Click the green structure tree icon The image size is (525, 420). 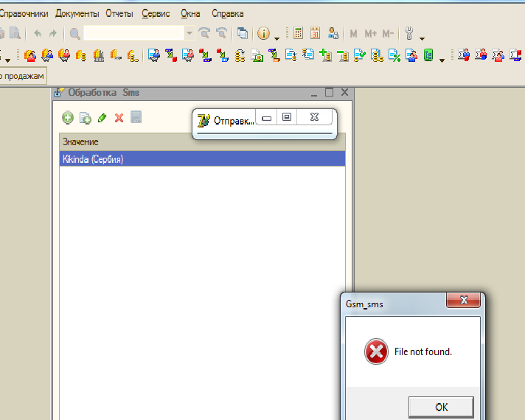pyautogui.click(x=428, y=55)
